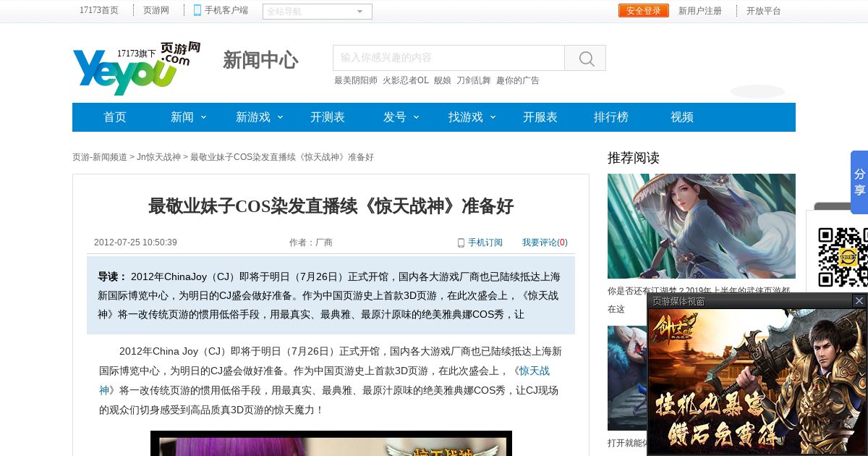The image size is (868, 456).
Task: Click the 手机客户端 link
Action: click(226, 10)
